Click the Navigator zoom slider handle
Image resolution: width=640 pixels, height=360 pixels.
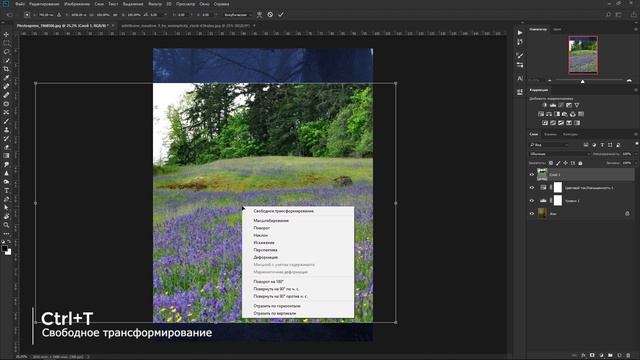coord(582,81)
